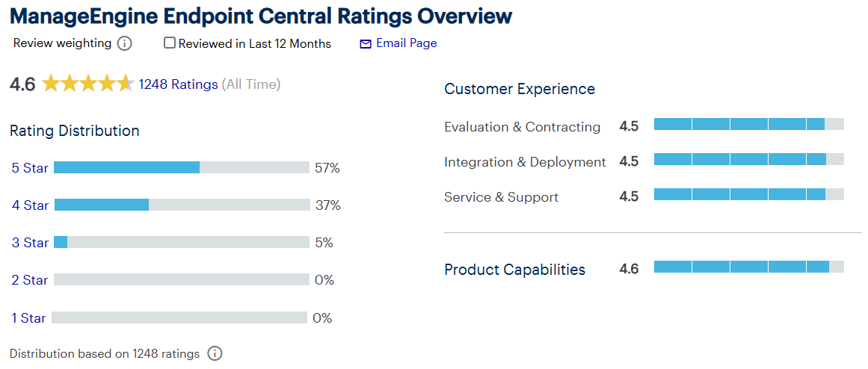Click the Service & Support rating bar
868x369 pixels.
click(748, 194)
